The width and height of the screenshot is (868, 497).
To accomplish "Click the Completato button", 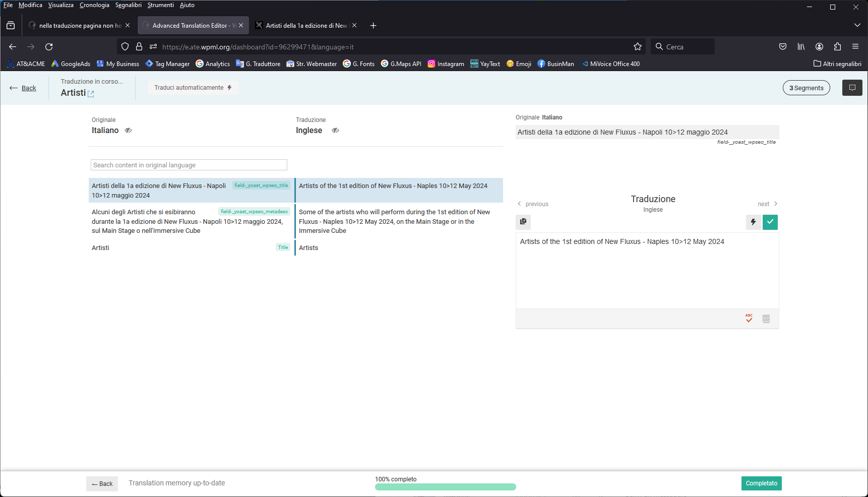I will 761,483.
